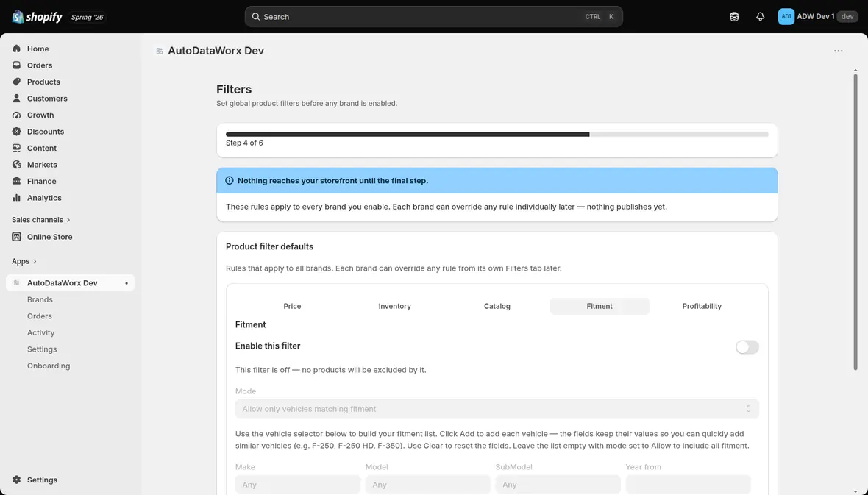The width and height of the screenshot is (868, 495).
Task: Click the AD1 store avatar
Action: click(x=786, y=17)
